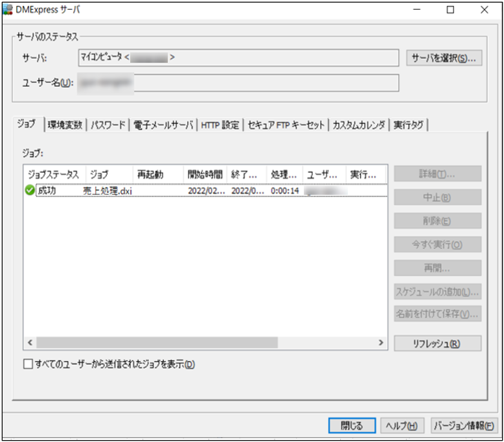Screen dimensions: 504x442
Task: Click the green success status icon
Action: [x=30, y=191]
